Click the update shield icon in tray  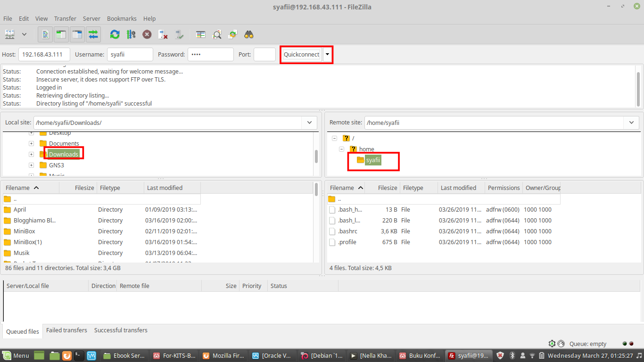pos(501,355)
